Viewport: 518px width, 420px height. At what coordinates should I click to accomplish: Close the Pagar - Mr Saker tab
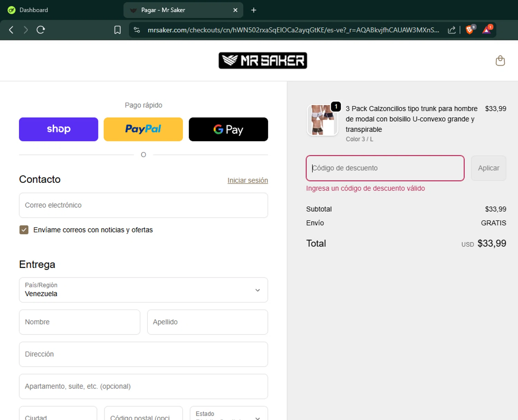[x=235, y=10]
